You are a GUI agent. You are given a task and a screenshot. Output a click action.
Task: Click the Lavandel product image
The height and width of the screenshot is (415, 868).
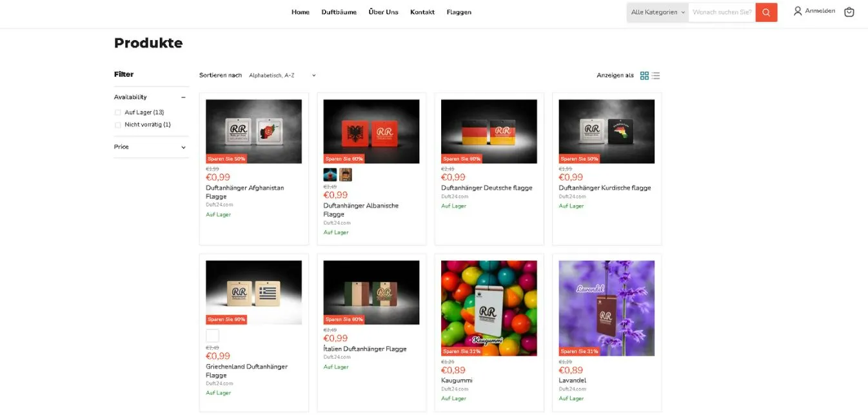point(606,308)
